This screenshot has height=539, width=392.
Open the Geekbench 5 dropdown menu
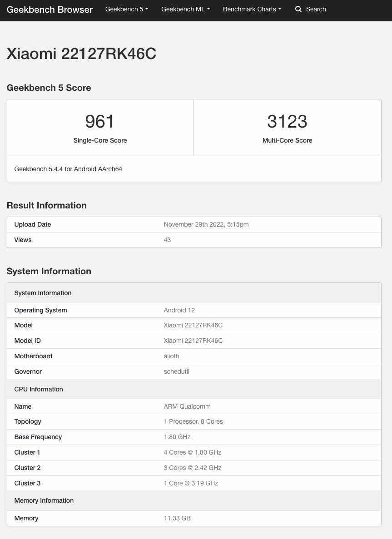[x=127, y=9]
